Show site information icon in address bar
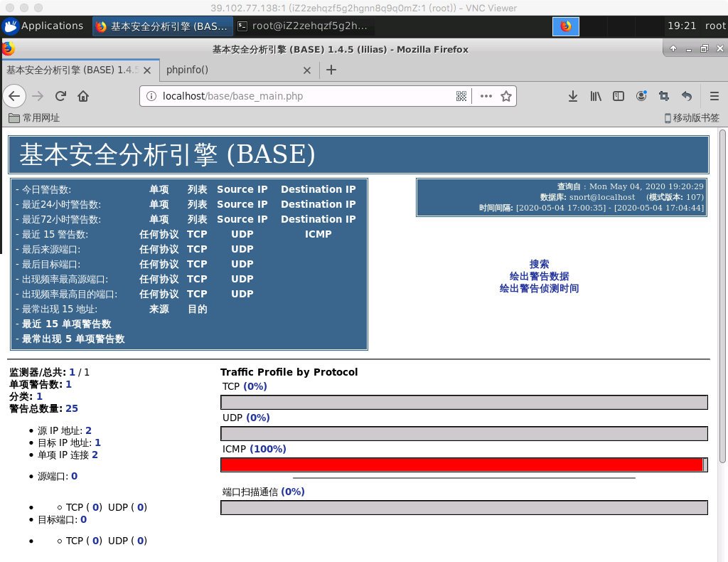 tap(151, 96)
